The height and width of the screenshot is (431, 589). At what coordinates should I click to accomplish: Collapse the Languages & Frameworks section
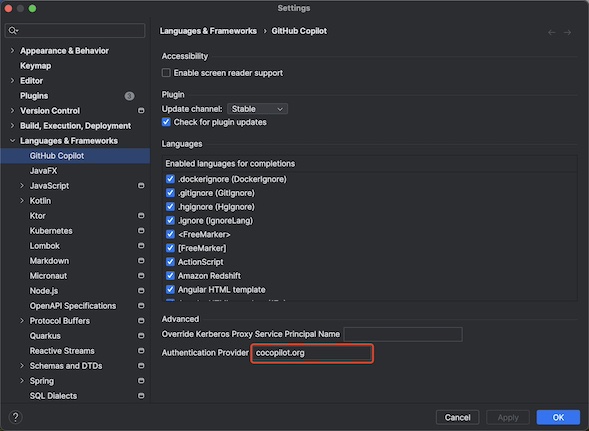12,141
